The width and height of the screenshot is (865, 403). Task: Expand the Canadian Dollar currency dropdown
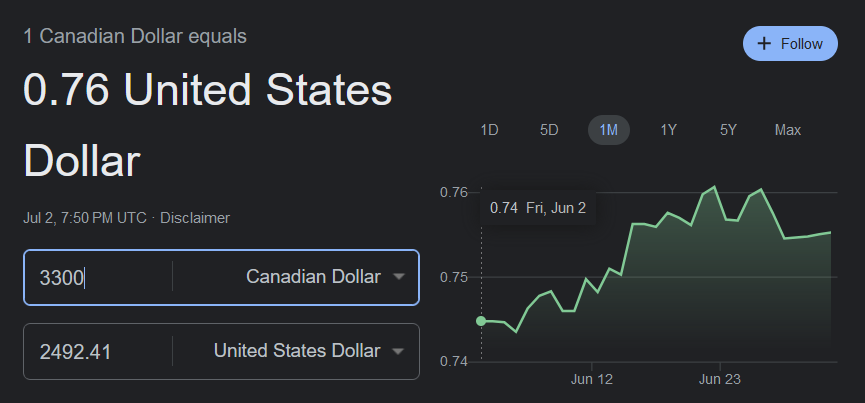(x=312, y=277)
